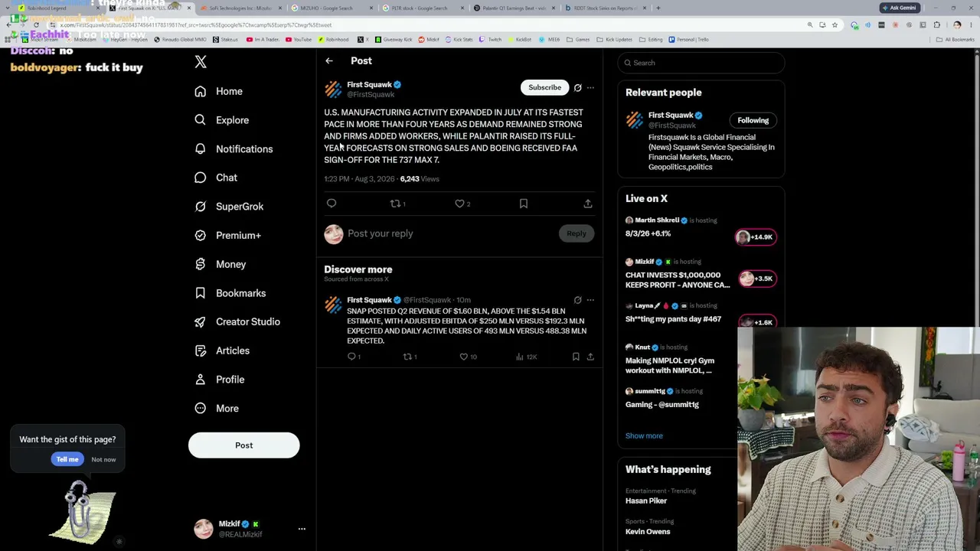Image resolution: width=980 pixels, height=551 pixels.
Task: Click the sidebar Post button
Action: (243, 445)
